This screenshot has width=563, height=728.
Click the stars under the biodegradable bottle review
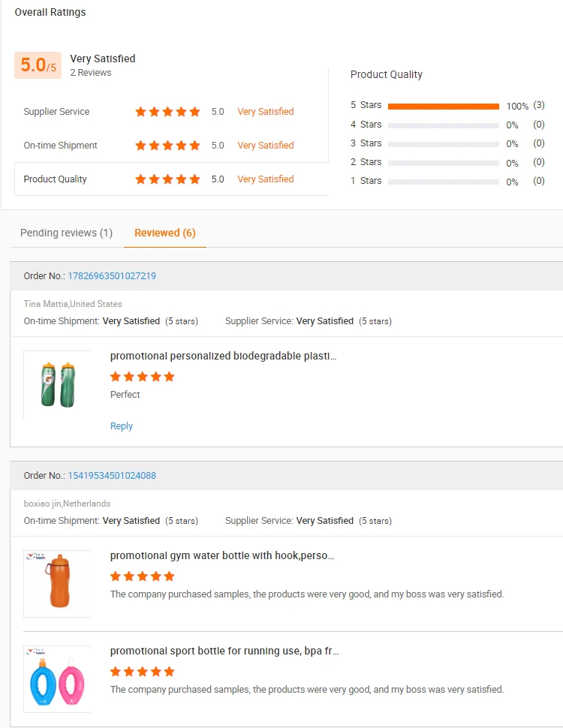[142, 377]
